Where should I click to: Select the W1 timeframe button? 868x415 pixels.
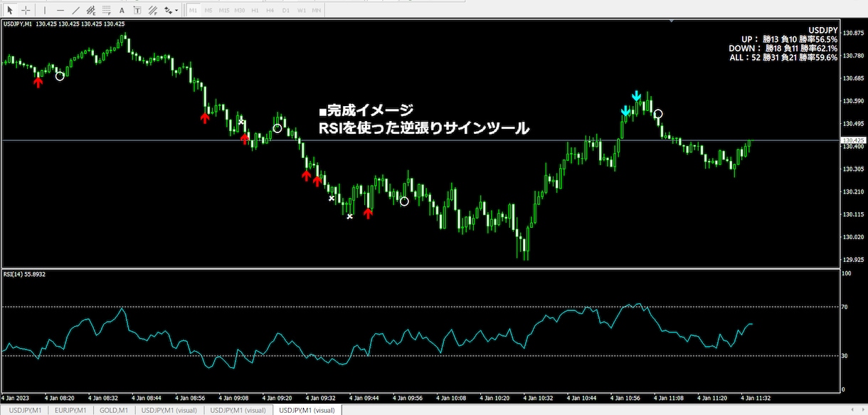pos(302,11)
